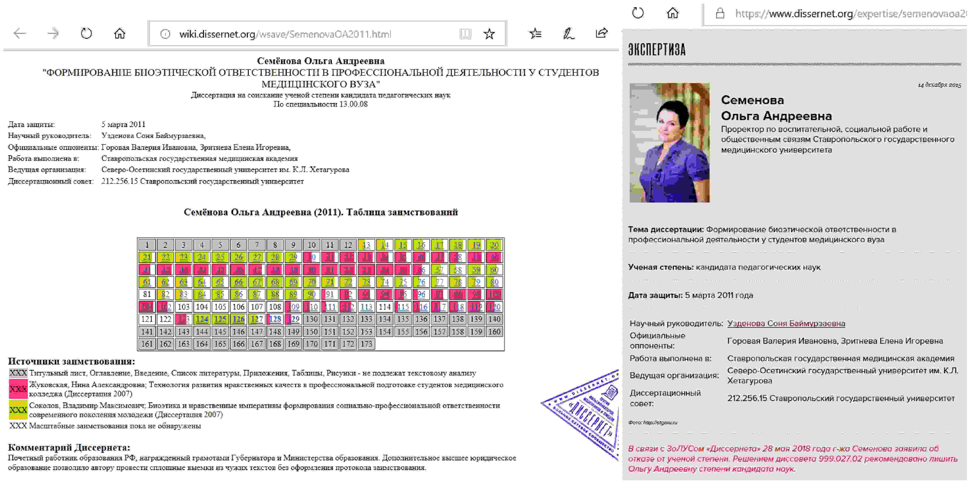Open page 29 in borrowing table
980x494 pixels.
tap(293, 257)
